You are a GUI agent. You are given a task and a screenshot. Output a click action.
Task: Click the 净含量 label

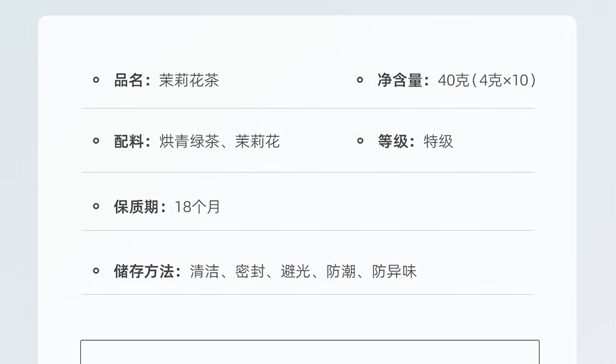(401, 80)
